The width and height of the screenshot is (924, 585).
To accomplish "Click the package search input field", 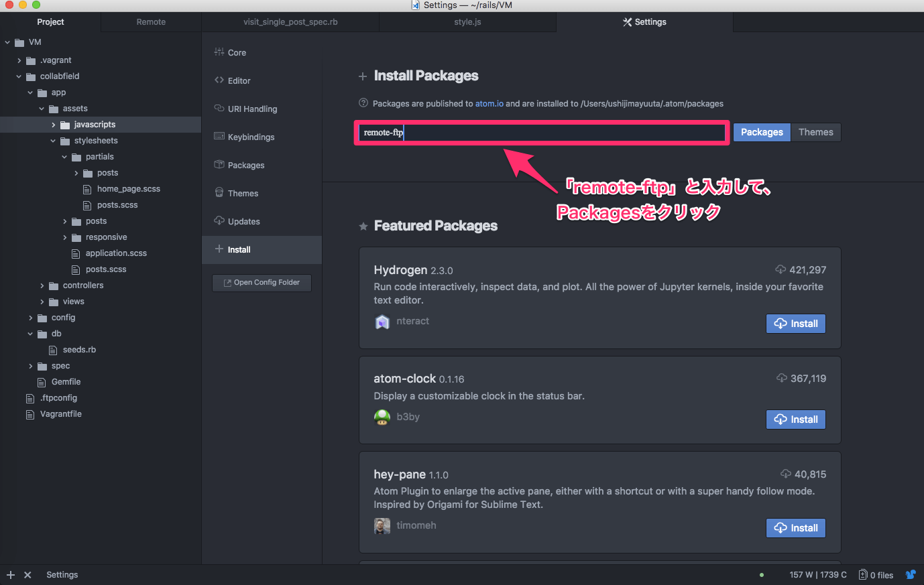I will tap(541, 133).
